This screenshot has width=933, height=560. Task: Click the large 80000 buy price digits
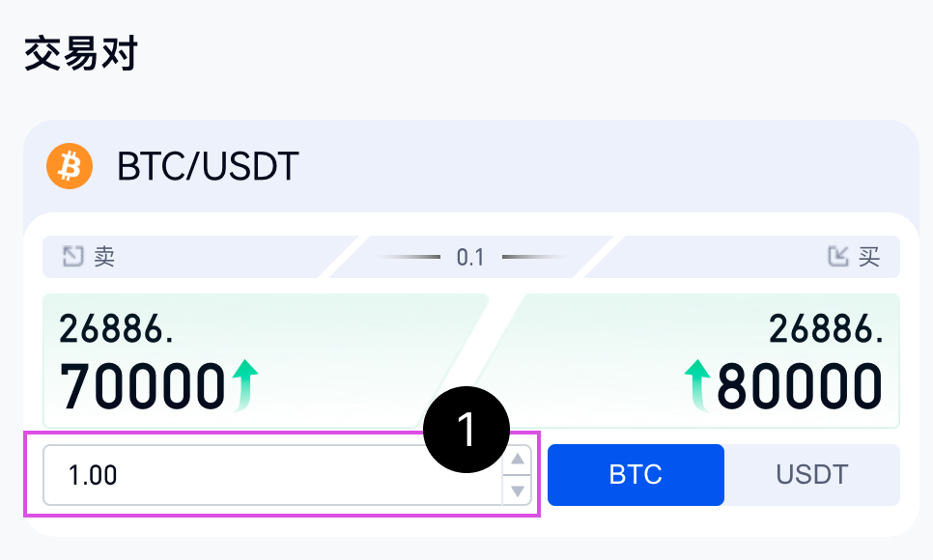[800, 386]
